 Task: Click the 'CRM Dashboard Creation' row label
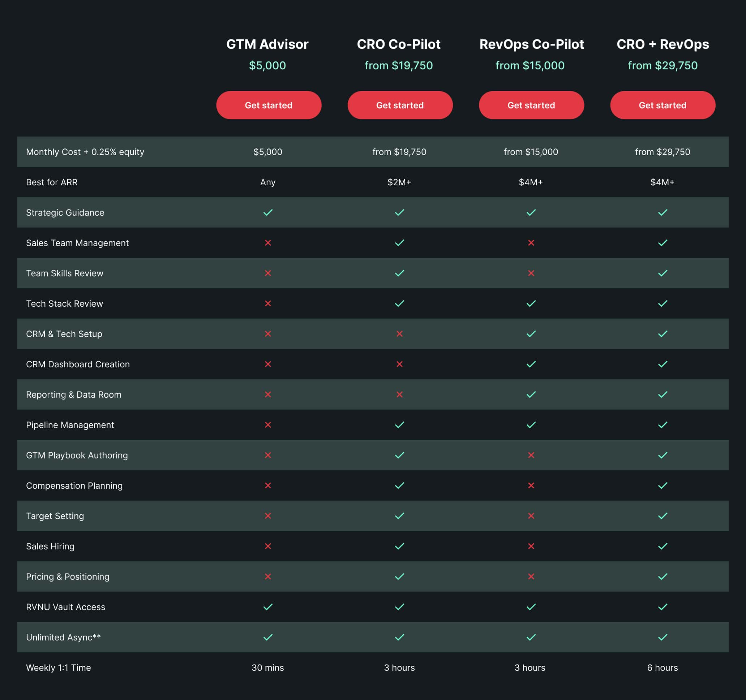point(78,364)
